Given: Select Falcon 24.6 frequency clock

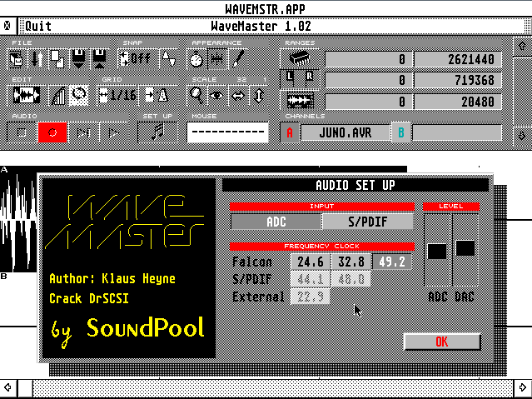Looking at the screenshot, I should [x=311, y=262].
